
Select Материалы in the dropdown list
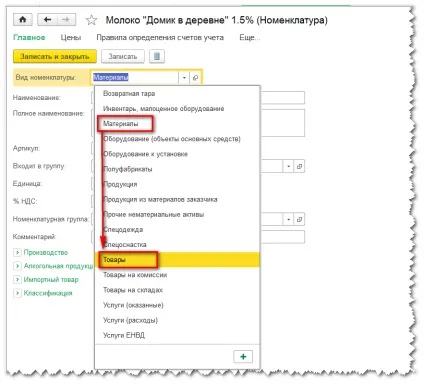point(177,124)
